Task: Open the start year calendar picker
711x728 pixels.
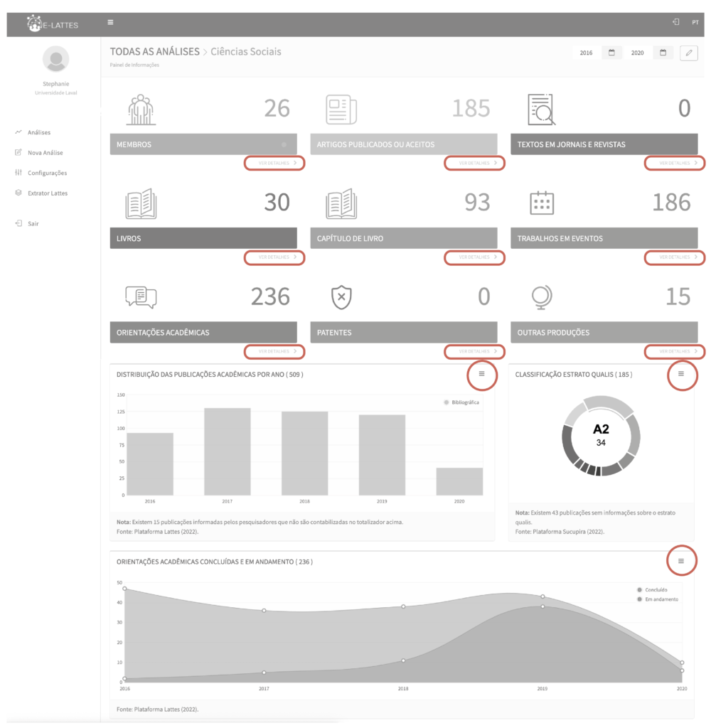Action: click(611, 53)
